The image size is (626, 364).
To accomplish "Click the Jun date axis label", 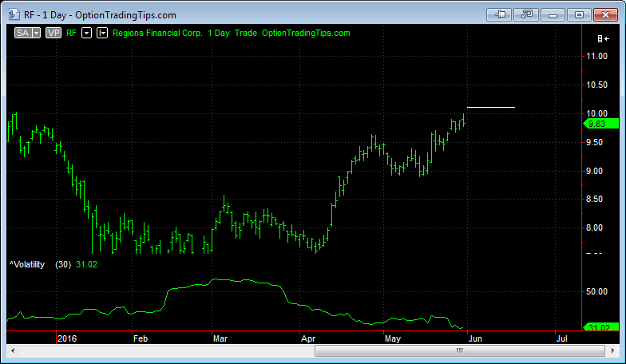I will (x=476, y=338).
